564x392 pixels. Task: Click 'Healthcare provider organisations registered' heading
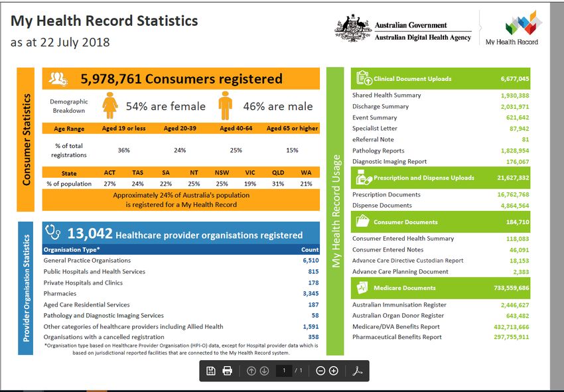209,235
